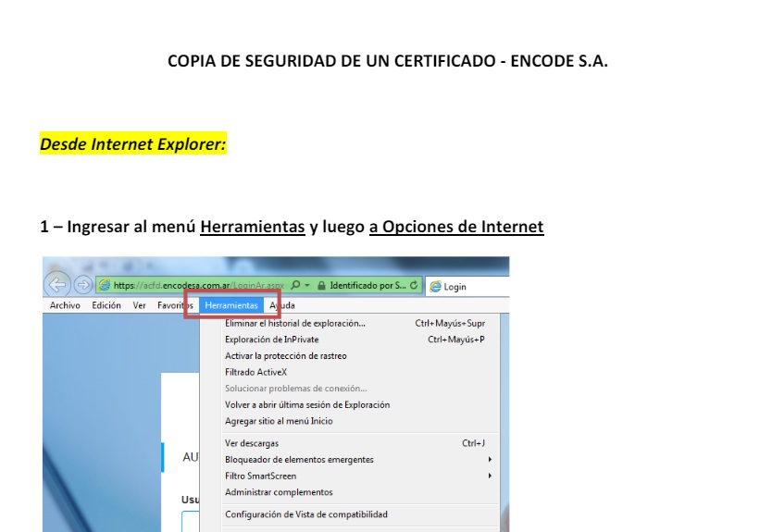
Task: Open the Edición menu
Action: pos(106,305)
